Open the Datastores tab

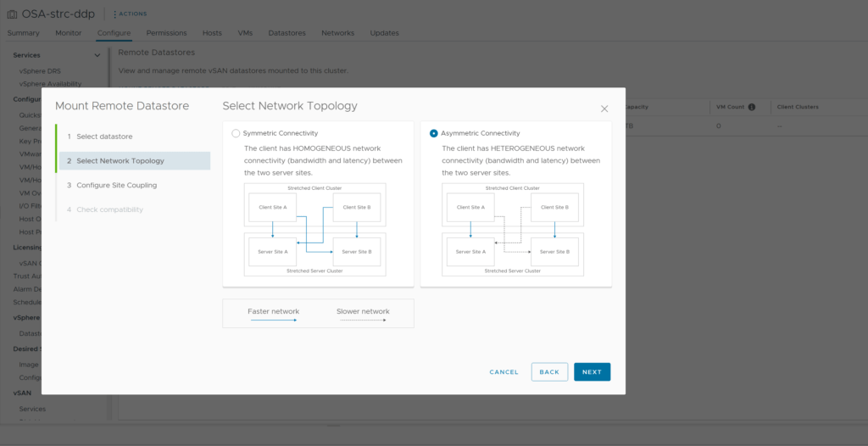click(x=287, y=33)
